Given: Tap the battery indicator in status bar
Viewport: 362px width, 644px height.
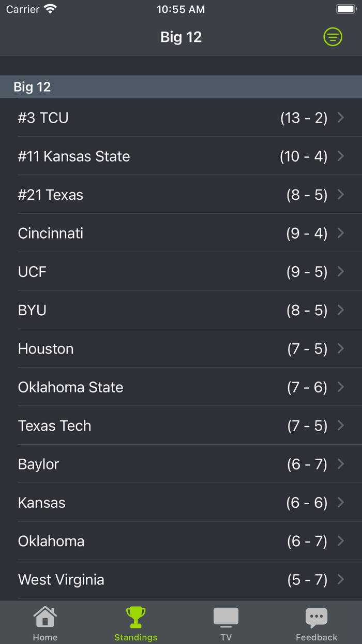Looking at the screenshot, I should pyautogui.click(x=345, y=8).
